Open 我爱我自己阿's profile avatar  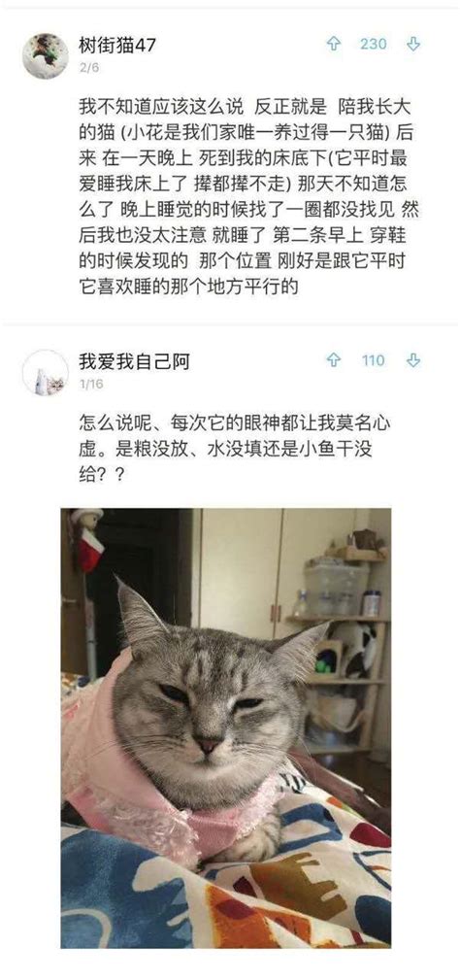pos(46,373)
